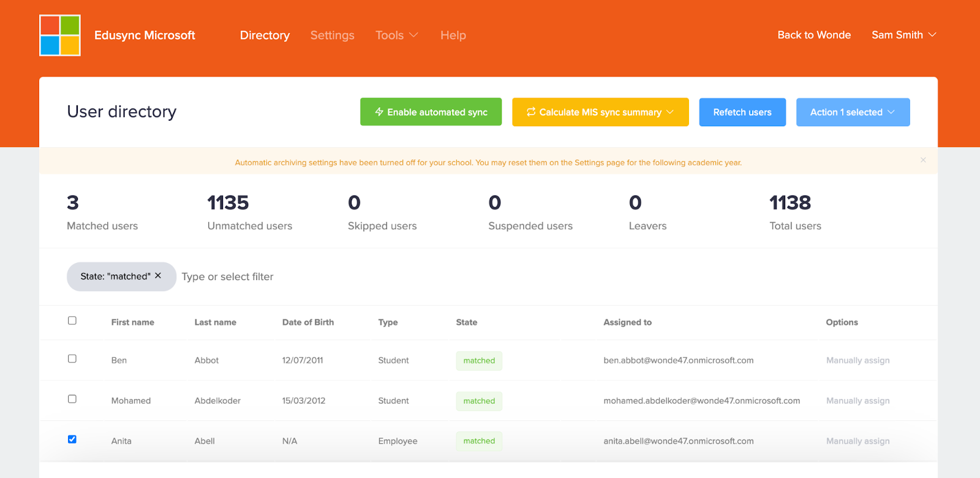Click the Type column header

(388, 322)
